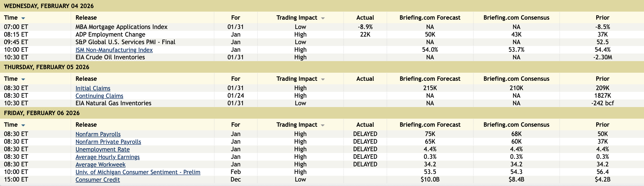Screen dimensions: 644x186
Task: Select the Average Workweek link
Action: point(101,165)
